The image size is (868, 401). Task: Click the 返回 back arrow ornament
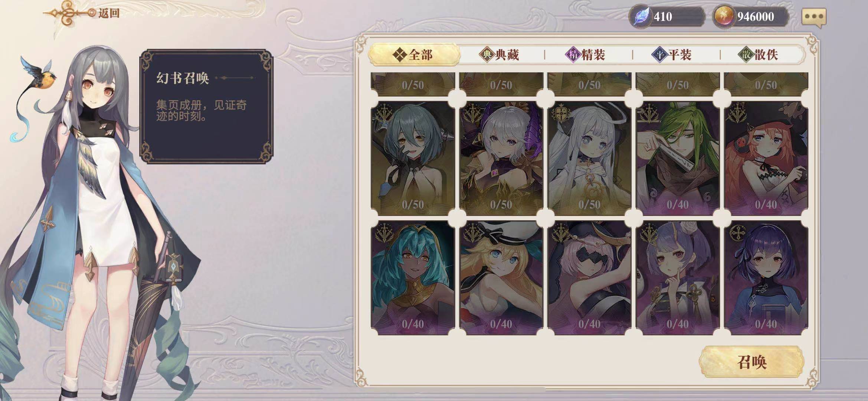69,13
